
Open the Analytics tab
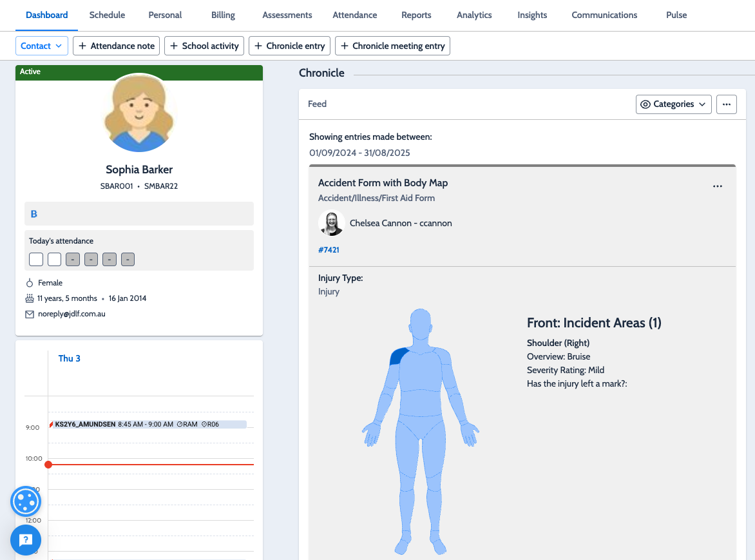(x=474, y=15)
